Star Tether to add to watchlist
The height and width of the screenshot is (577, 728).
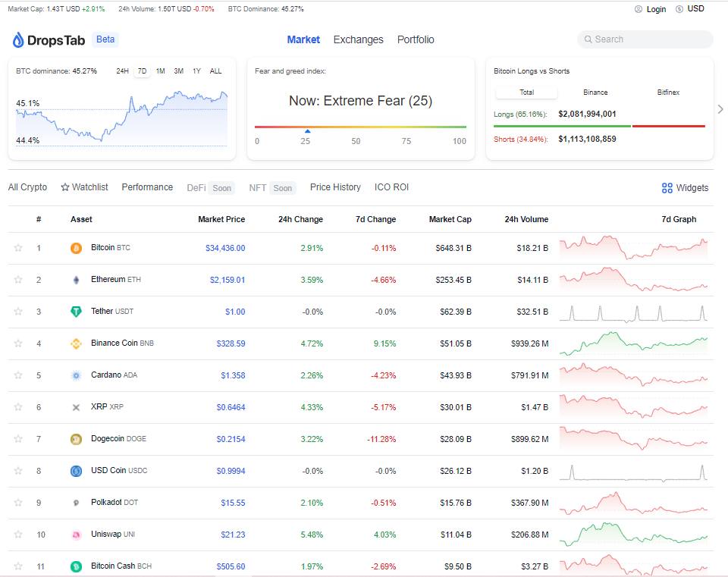click(x=18, y=312)
